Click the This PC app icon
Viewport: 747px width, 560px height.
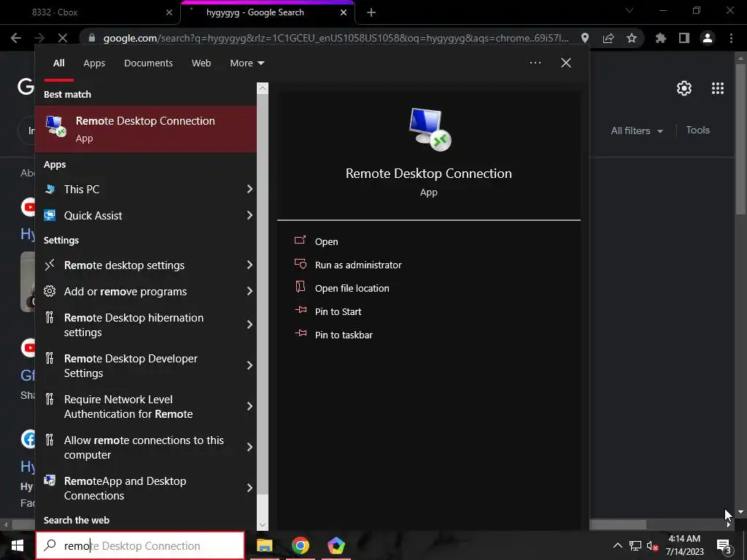tap(50, 189)
